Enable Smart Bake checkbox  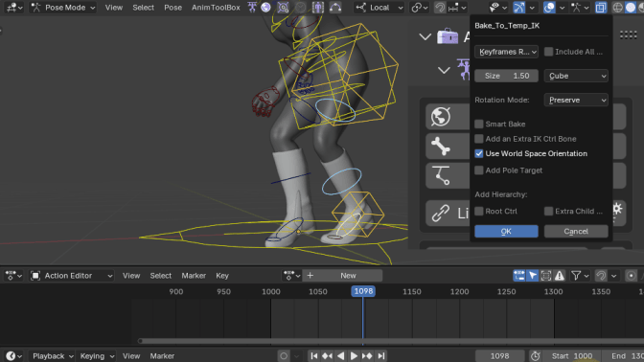[478, 124]
